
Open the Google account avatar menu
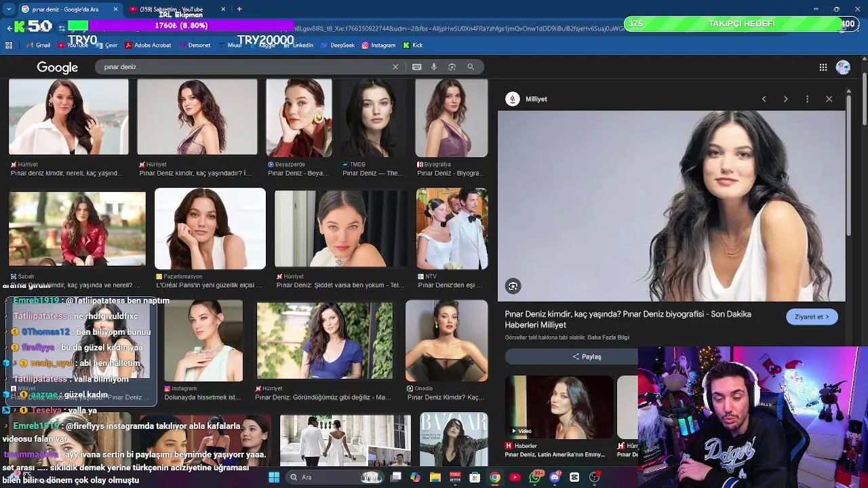(x=843, y=67)
